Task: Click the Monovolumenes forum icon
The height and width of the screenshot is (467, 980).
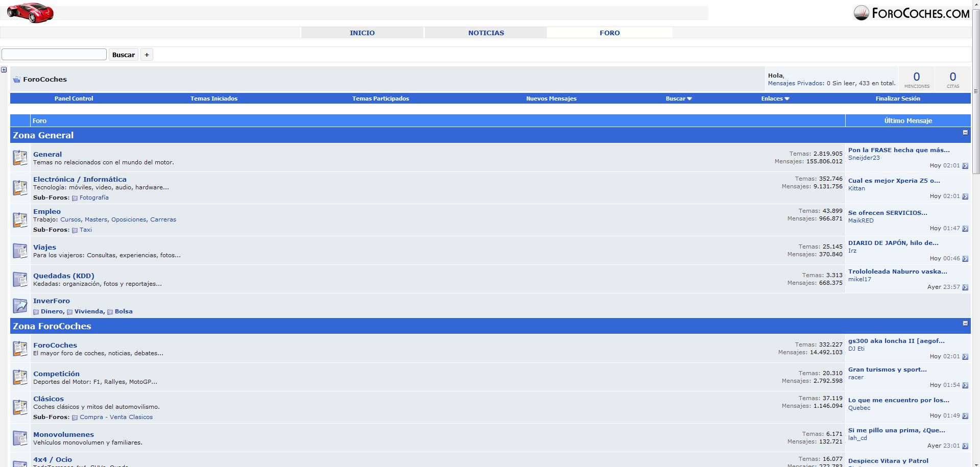Action: tap(20, 438)
